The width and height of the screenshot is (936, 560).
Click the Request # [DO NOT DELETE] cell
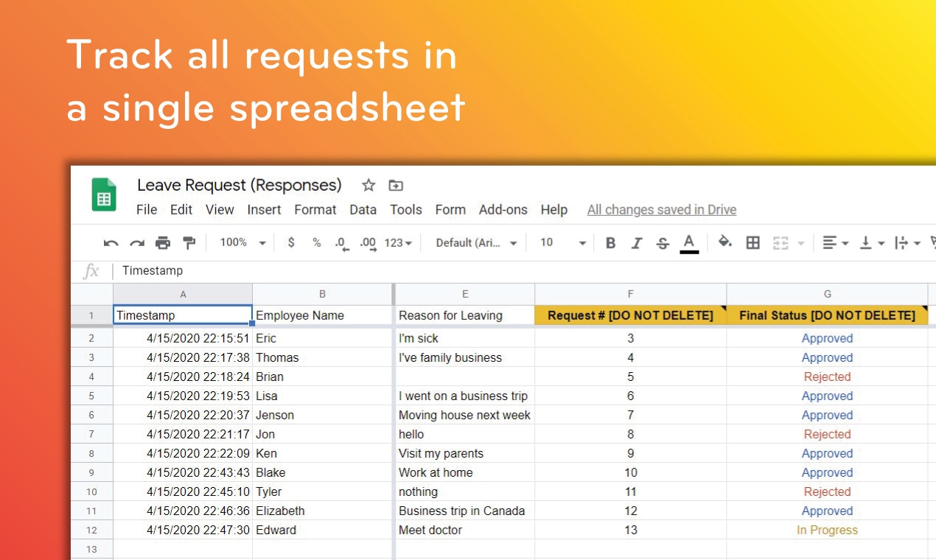(631, 315)
